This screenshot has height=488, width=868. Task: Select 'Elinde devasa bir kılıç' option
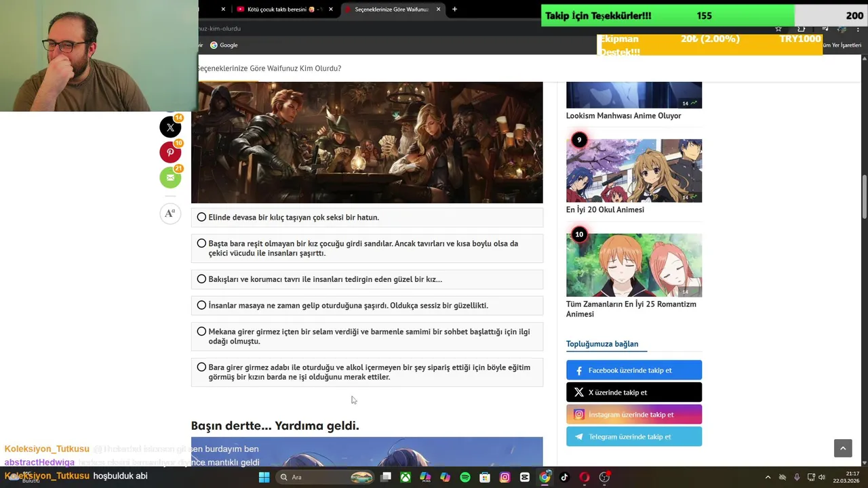coord(367,218)
